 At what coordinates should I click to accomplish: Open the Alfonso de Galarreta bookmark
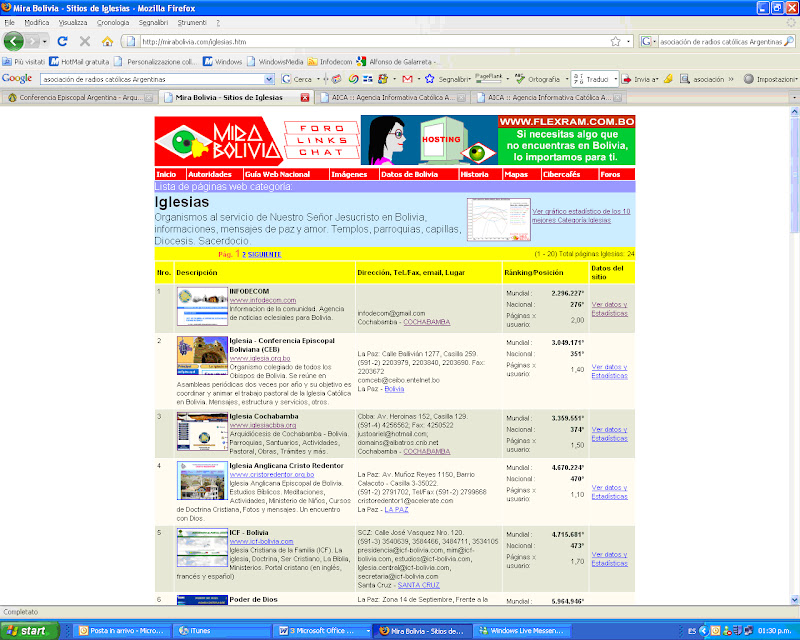pyautogui.click(x=396, y=62)
